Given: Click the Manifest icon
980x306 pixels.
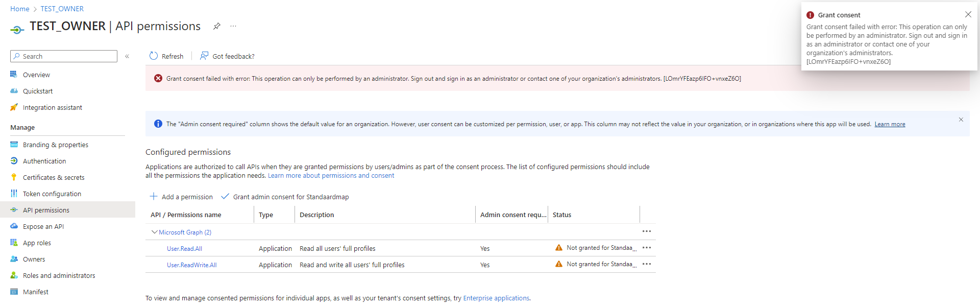Looking at the screenshot, I should point(14,292).
